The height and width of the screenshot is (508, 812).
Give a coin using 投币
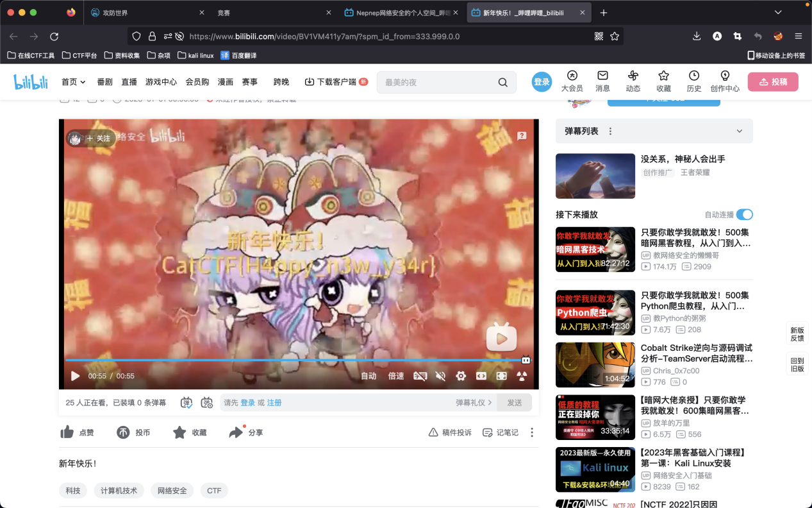(x=133, y=432)
